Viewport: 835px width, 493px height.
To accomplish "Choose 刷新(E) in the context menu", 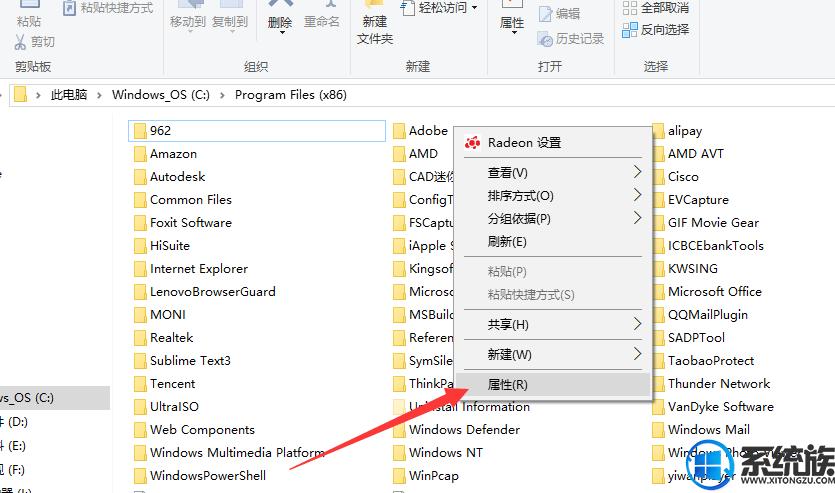I will point(553,242).
